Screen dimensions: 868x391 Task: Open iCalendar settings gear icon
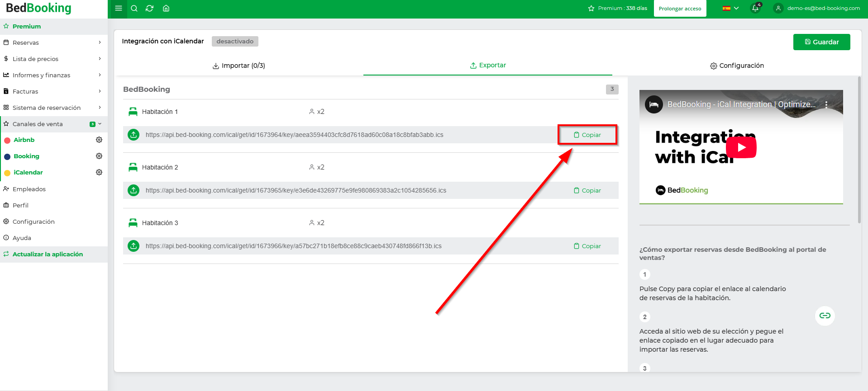click(x=99, y=172)
